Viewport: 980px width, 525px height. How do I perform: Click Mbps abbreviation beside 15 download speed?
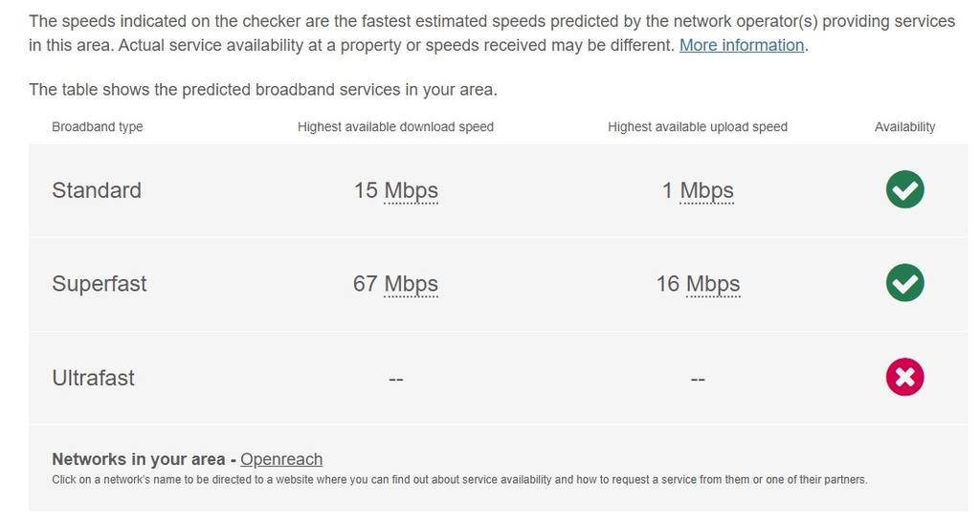(x=411, y=190)
